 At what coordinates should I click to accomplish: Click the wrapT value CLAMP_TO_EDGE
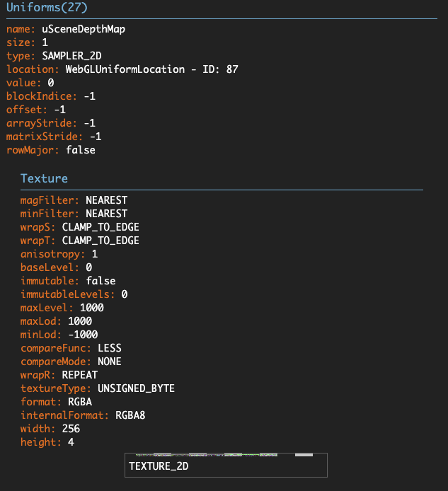(x=100, y=241)
